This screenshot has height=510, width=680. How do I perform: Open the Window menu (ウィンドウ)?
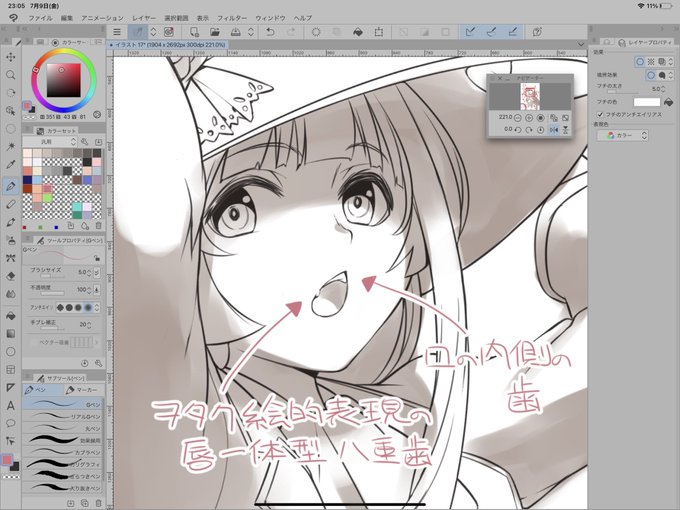270,18
